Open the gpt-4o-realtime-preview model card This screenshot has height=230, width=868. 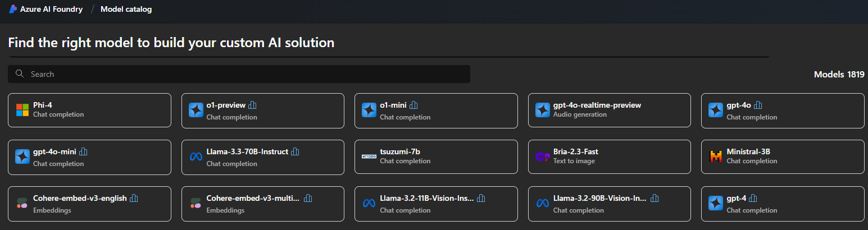[610, 110]
